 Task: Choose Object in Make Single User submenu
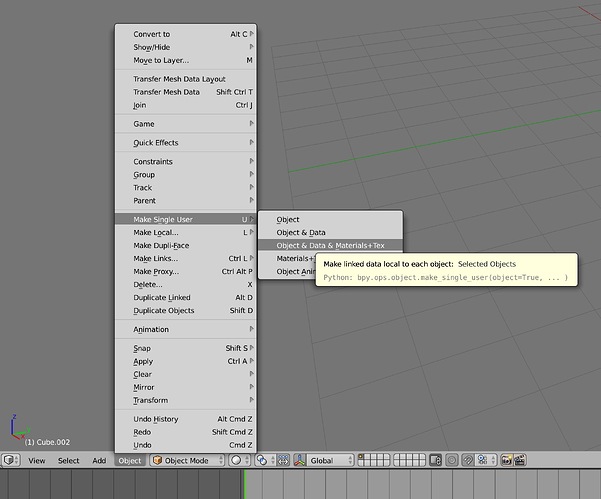[x=330, y=219]
